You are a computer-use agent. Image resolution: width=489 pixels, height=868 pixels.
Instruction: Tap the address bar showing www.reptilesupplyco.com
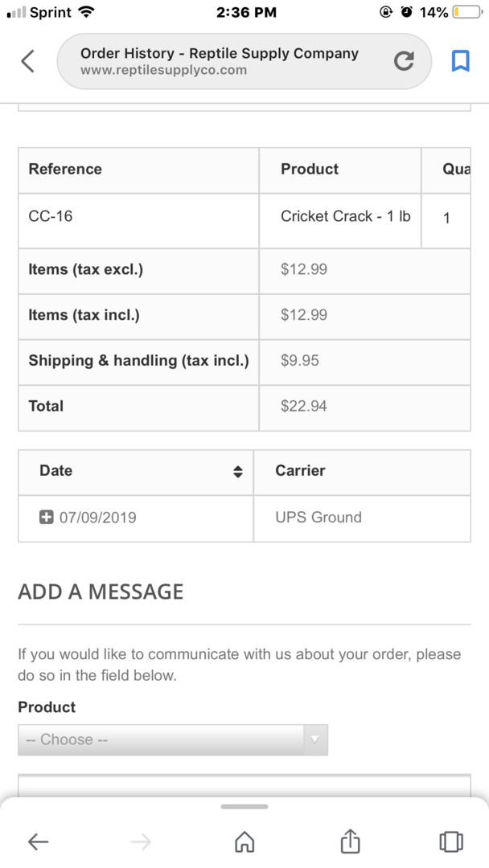[x=219, y=61]
